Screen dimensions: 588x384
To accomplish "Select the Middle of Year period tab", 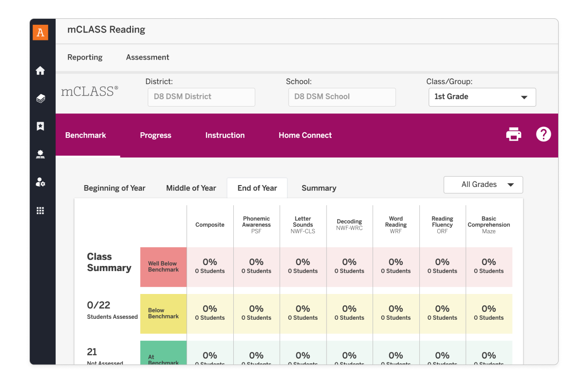I will [x=191, y=188].
